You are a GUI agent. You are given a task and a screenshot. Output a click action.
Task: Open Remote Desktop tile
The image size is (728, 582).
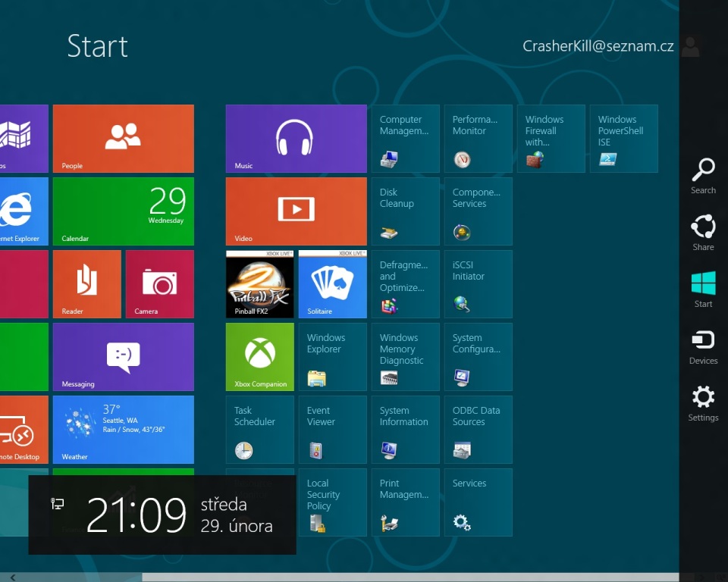[x=24, y=430]
